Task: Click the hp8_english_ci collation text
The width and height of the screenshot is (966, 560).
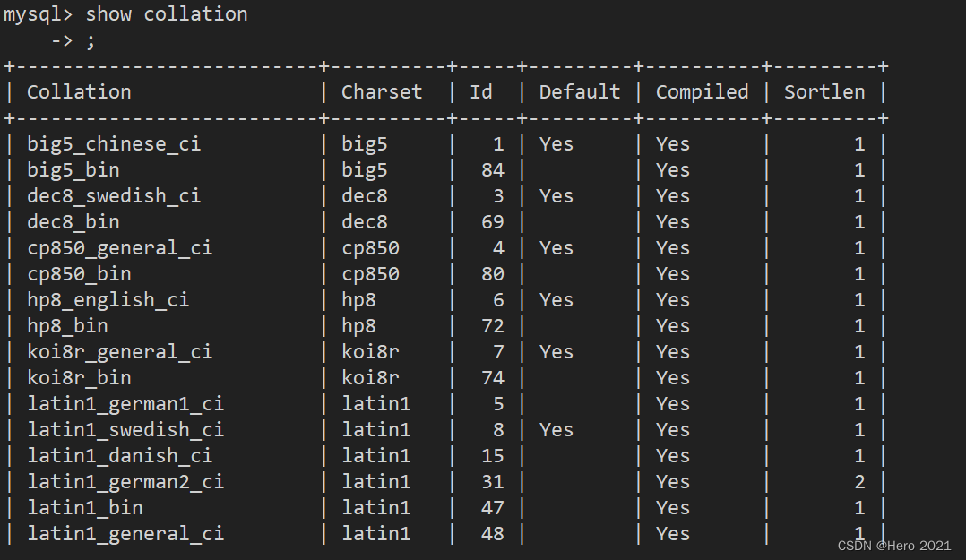Action: (x=108, y=300)
